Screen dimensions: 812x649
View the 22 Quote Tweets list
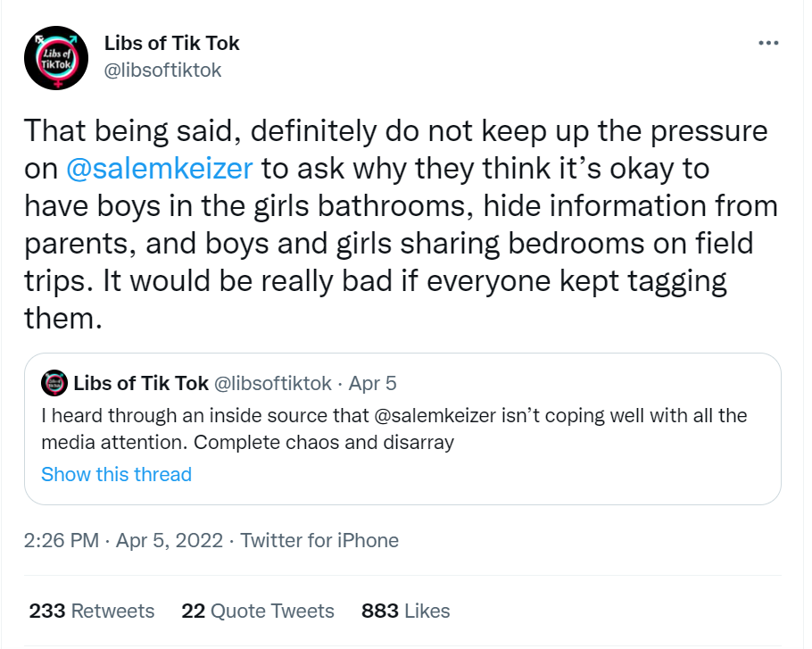click(258, 611)
